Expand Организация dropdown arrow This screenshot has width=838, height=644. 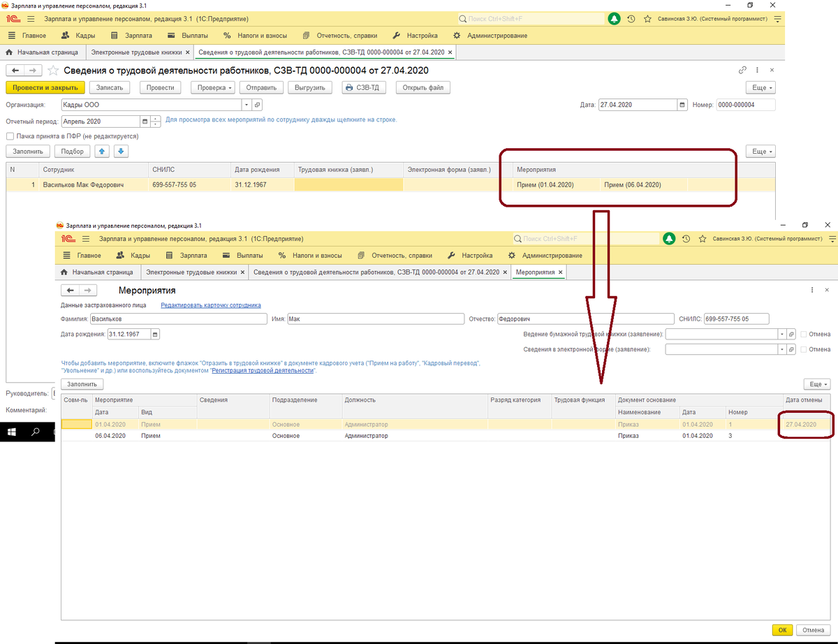(247, 105)
